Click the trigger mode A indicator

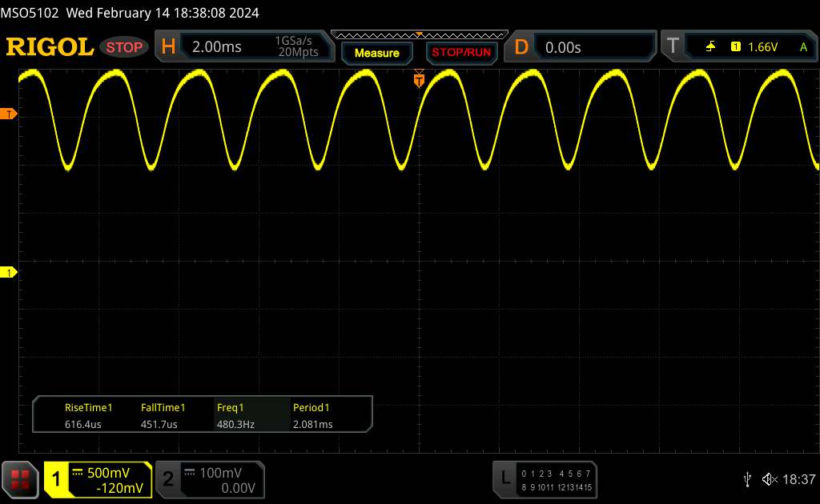point(803,47)
